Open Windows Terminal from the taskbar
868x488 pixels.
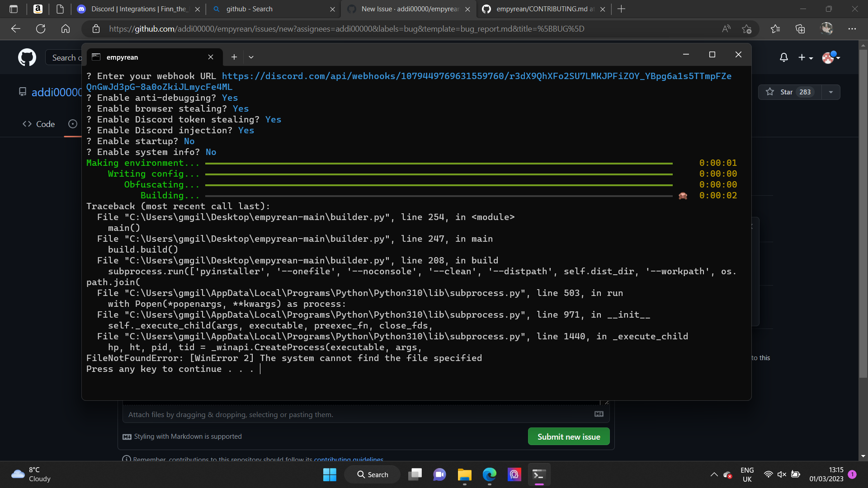tap(539, 474)
